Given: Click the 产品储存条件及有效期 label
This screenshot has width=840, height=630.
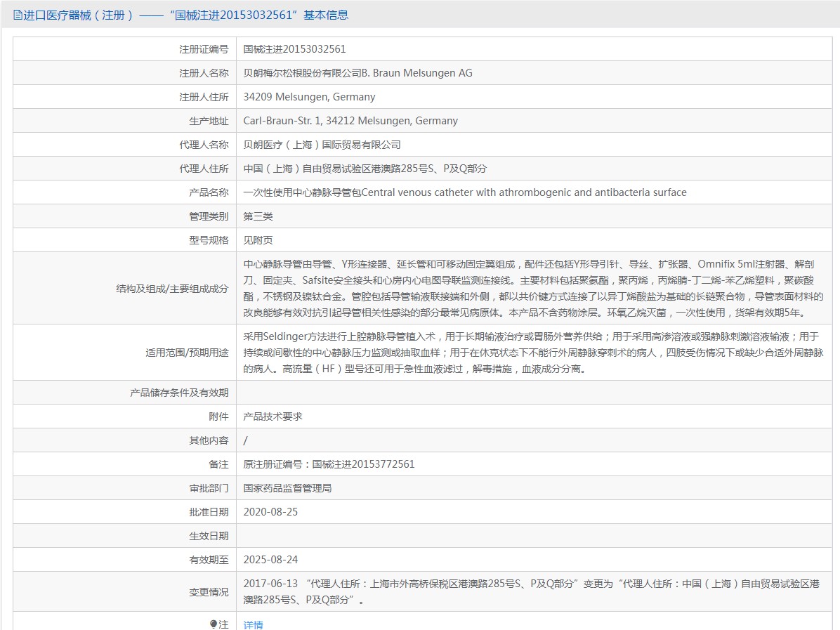Looking at the screenshot, I should point(179,393).
